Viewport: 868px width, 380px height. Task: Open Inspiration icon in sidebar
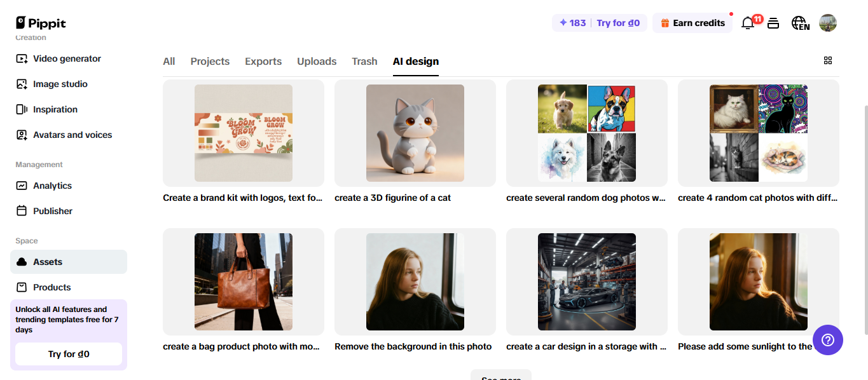(22, 109)
